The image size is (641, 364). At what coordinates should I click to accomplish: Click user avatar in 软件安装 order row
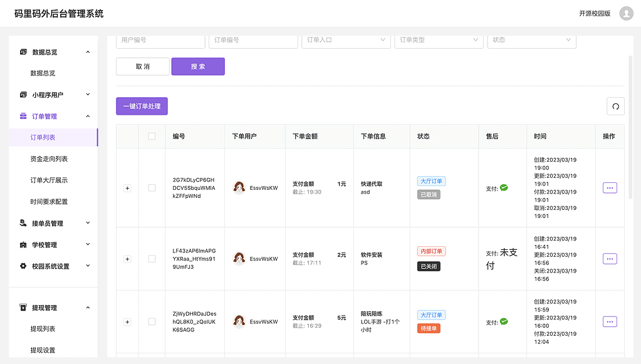point(239,259)
